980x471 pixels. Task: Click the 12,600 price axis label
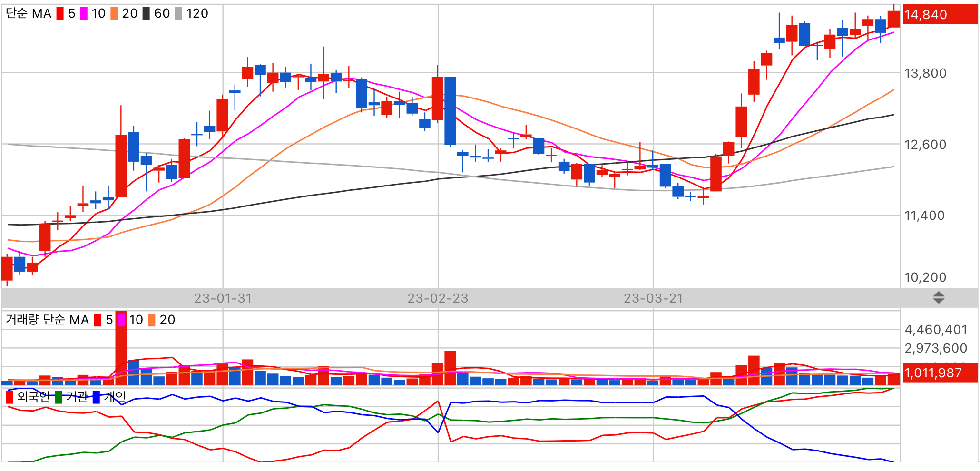point(925,145)
